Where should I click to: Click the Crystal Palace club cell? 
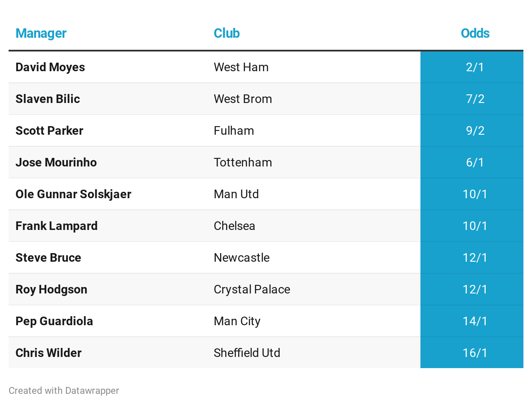(252, 289)
